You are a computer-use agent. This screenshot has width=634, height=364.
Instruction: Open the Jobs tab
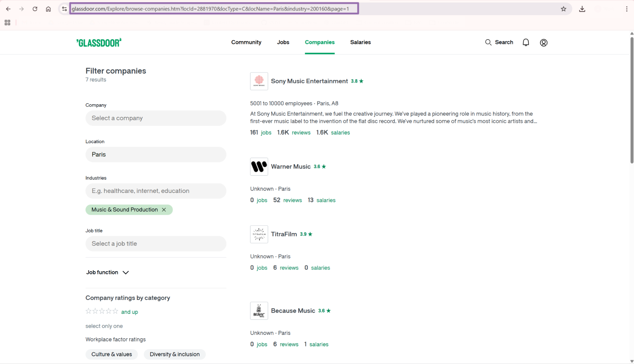(x=283, y=42)
